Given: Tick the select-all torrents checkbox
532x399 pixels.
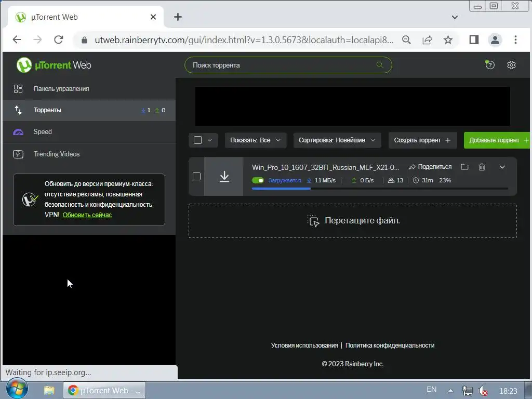Looking at the screenshot, I should click(x=197, y=140).
